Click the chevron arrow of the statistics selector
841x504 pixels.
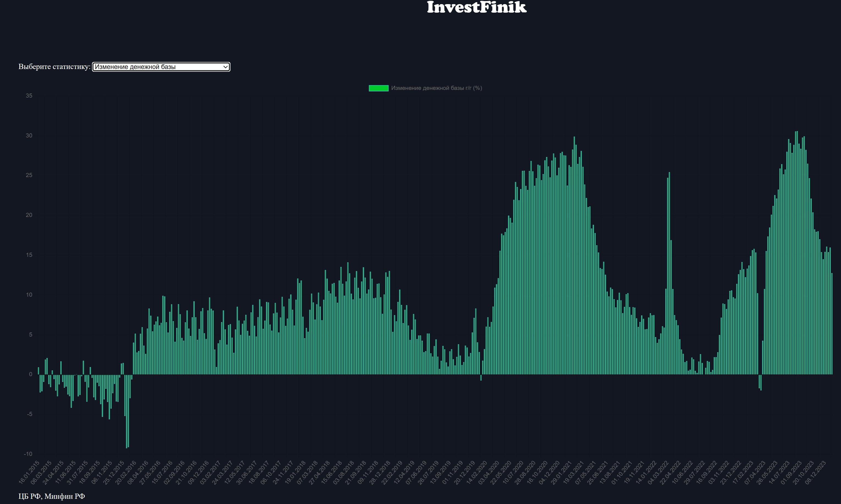tap(225, 67)
